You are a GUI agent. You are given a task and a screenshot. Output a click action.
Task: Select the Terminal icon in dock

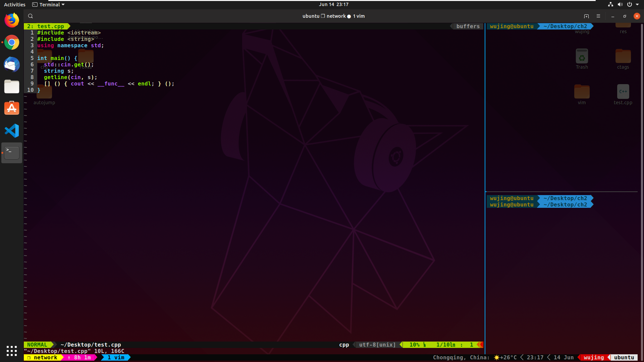[12, 153]
